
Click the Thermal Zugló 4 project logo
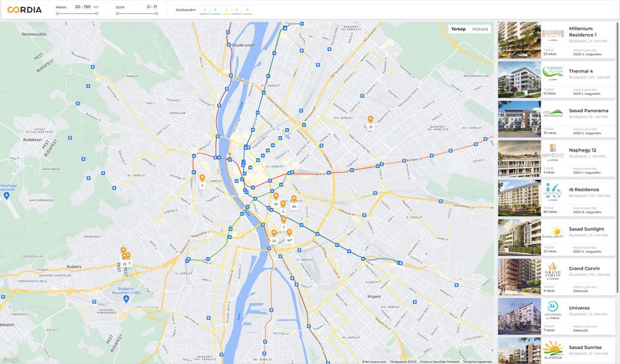pos(552,72)
